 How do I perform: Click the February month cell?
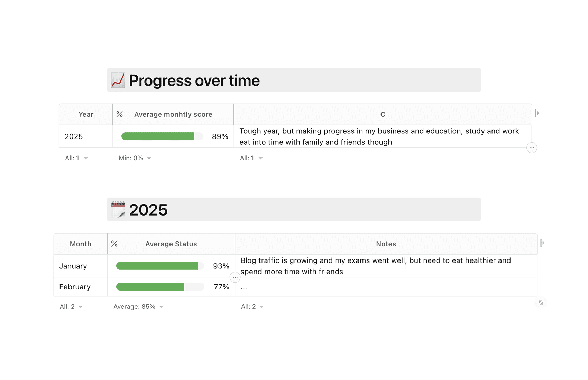(81, 287)
